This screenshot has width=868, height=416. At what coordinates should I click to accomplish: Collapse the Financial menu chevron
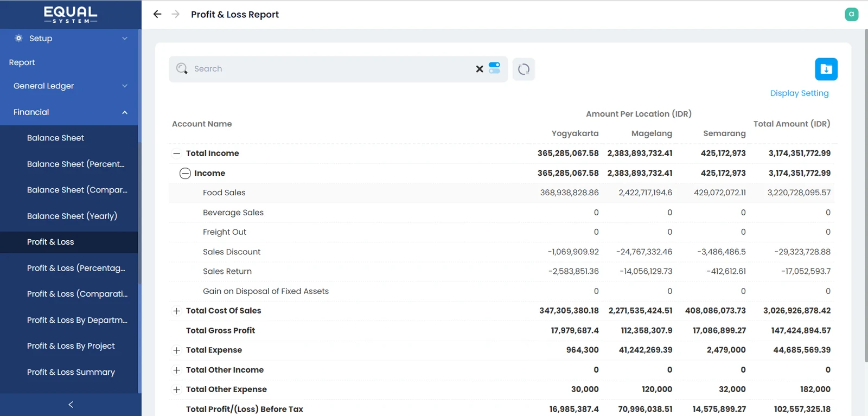125,112
